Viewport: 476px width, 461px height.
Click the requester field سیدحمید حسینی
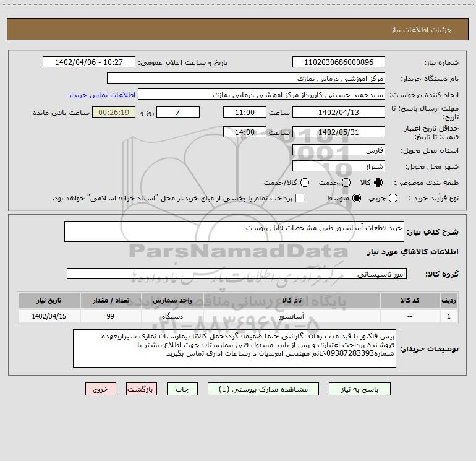click(x=261, y=94)
